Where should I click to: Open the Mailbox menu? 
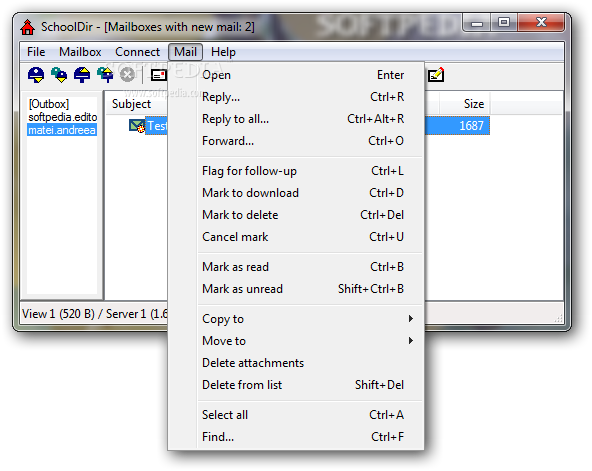80,52
